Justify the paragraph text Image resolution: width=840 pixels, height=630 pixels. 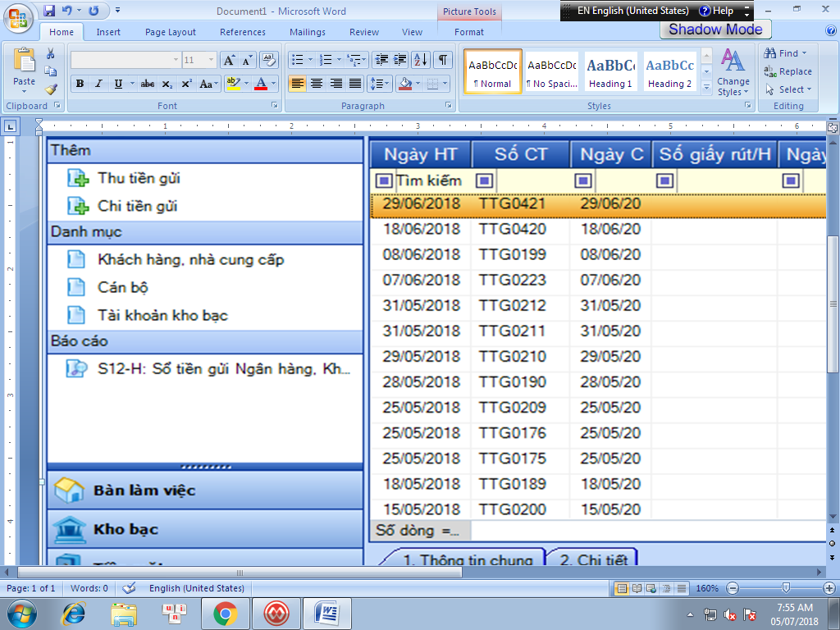coord(355,84)
